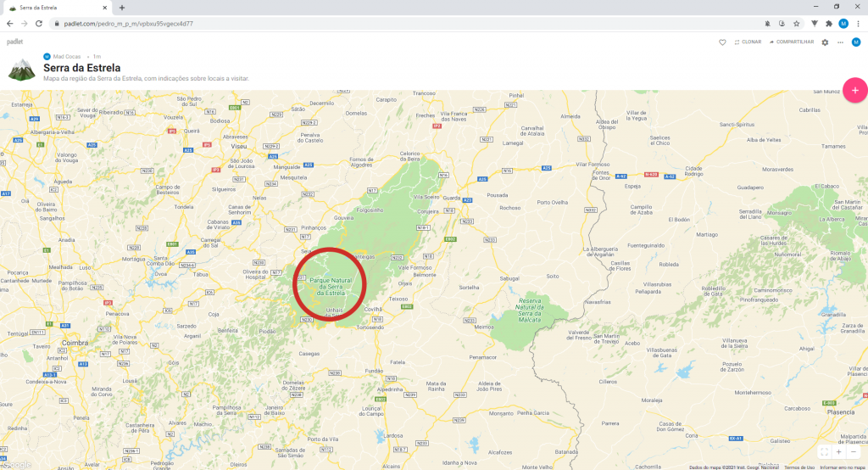The image size is (868, 470).
Task: Like the padlet with the heart icon
Action: (x=722, y=42)
